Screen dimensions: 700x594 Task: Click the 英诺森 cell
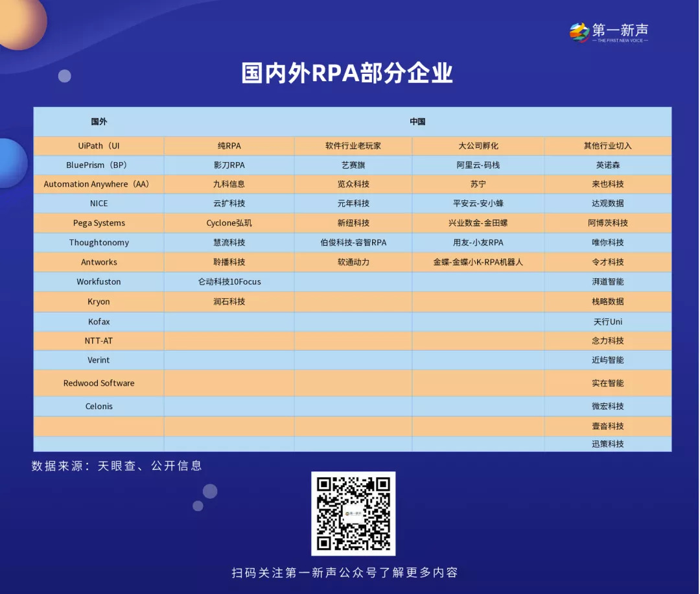click(607, 165)
